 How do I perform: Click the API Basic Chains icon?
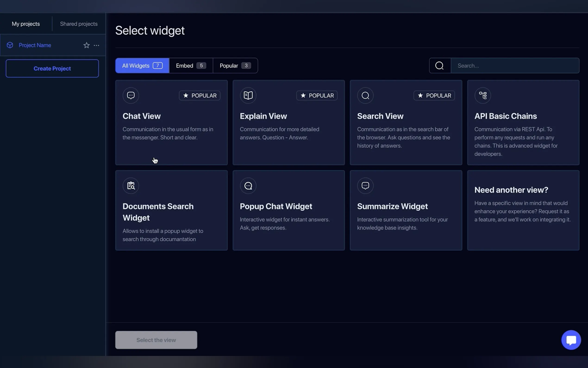click(x=483, y=95)
